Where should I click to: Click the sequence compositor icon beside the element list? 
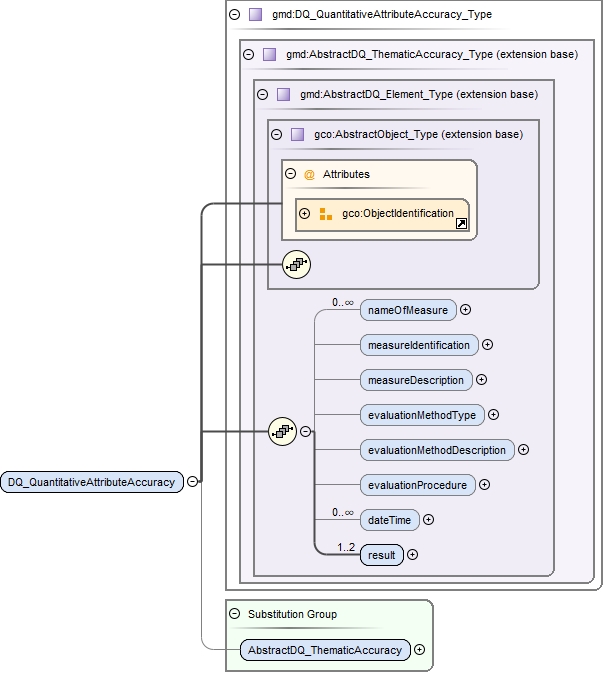point(283,432)
